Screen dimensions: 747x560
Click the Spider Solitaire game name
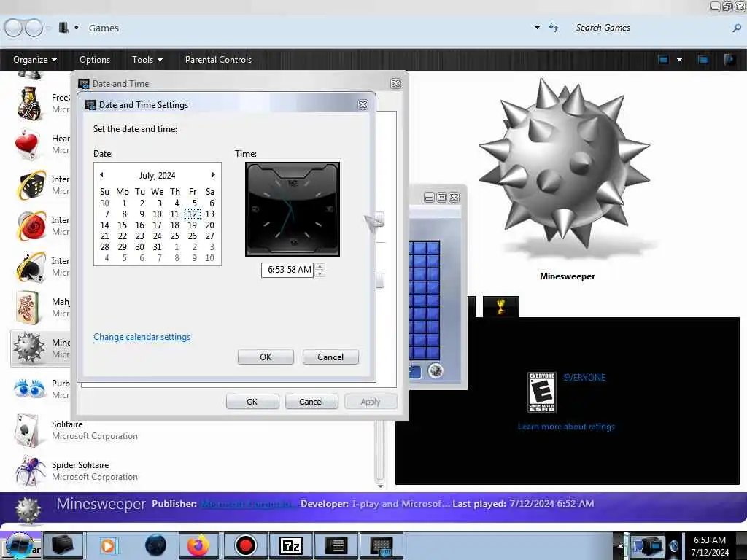(x=80, y=464)
